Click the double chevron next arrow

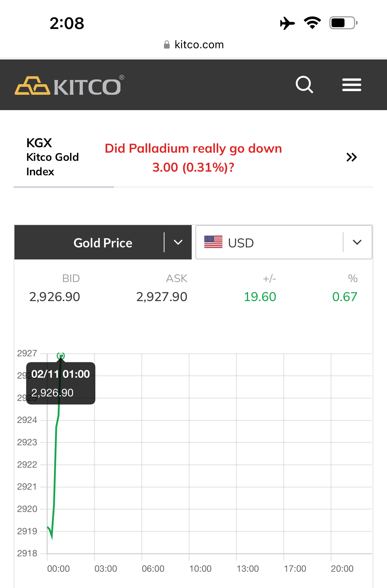pos(351,157)
